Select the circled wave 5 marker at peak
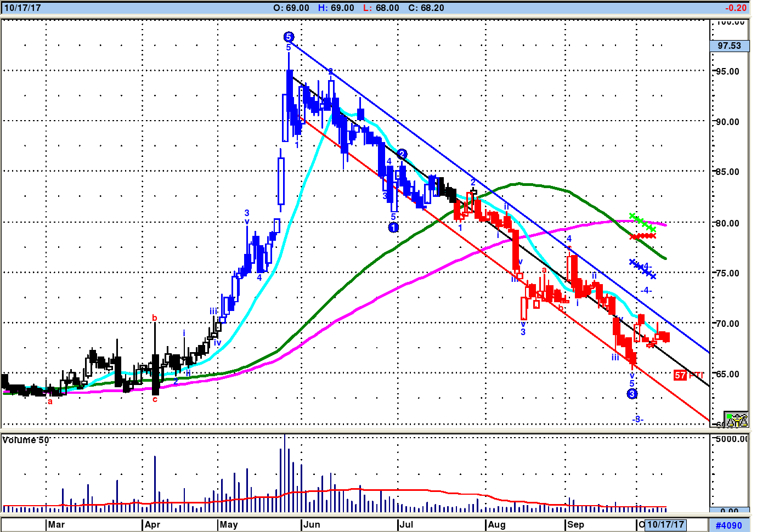Screen dimensions: 768x532 (x=289, y=37)
